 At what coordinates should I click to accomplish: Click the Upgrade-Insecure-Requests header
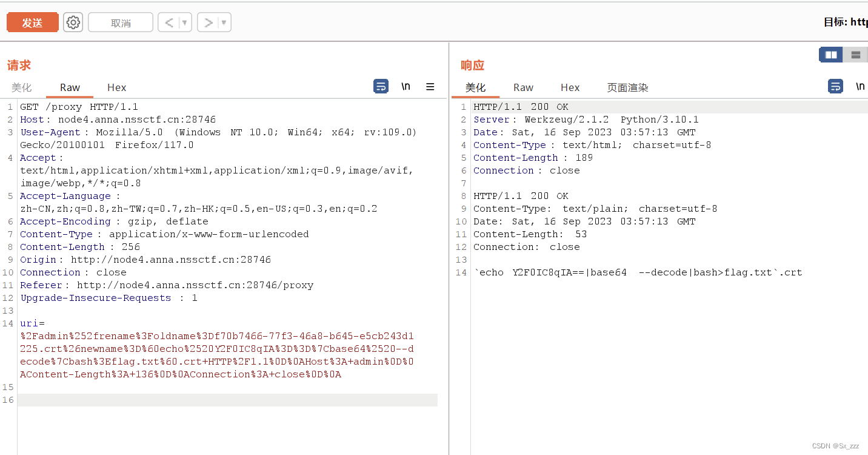pyautogui.click(x=109, y=298)
